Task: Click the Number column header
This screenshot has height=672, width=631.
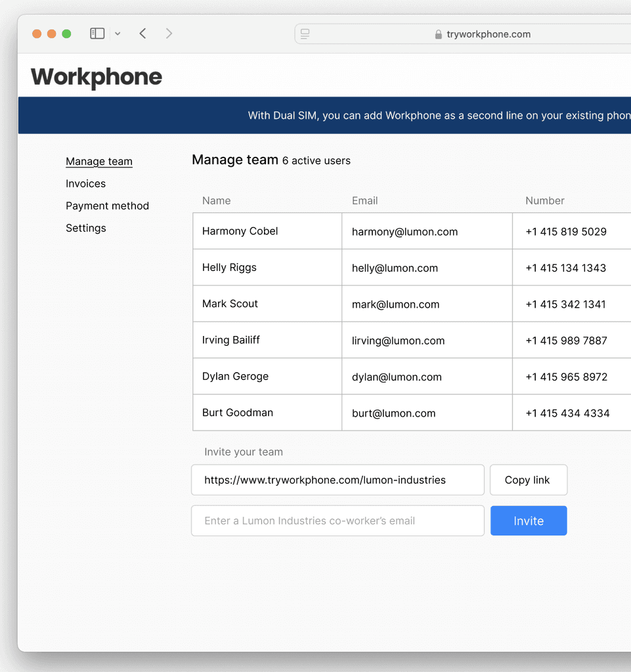Action: pos(545,201)
